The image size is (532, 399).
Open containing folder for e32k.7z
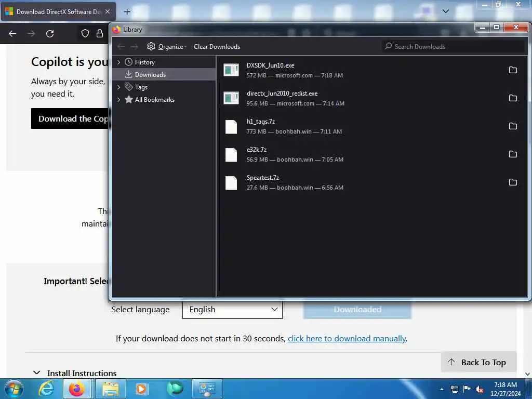pyautogui.click(x=513, y=154)
